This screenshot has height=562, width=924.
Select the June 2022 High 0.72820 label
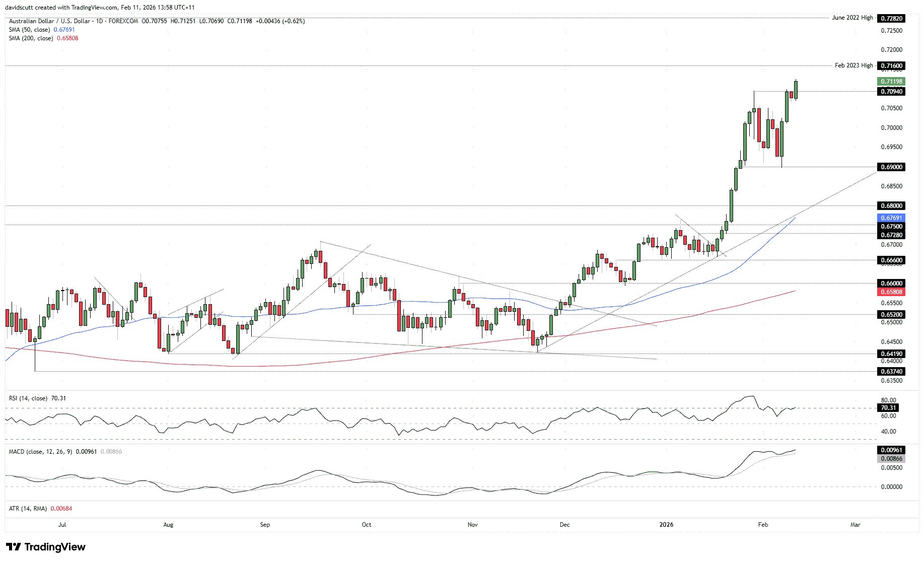tap(891, 18)
